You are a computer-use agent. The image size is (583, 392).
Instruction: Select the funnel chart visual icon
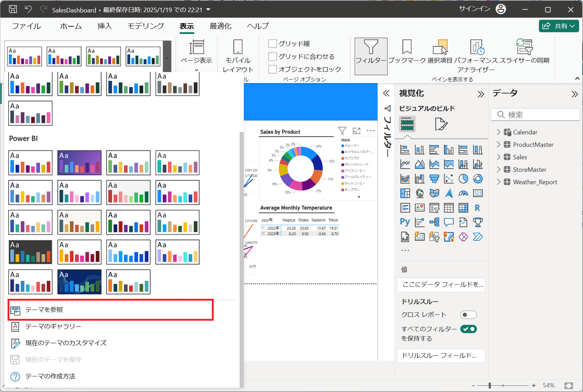(434, 179)
